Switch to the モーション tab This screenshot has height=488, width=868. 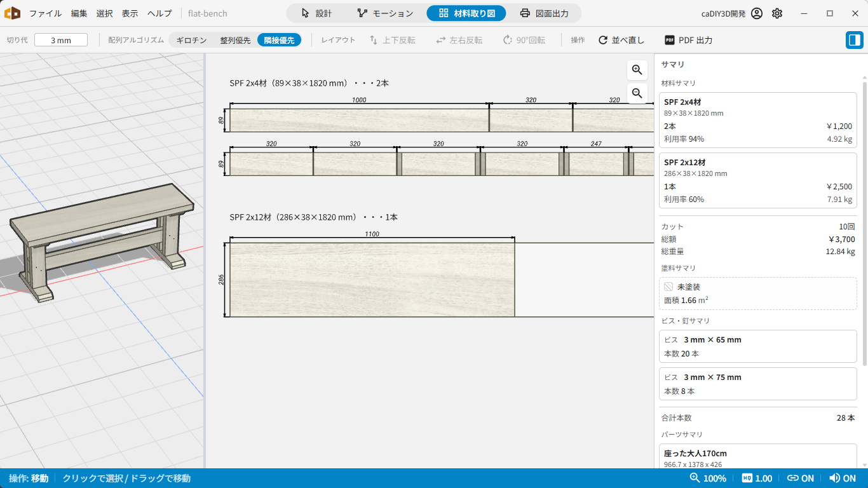(385, 13)
